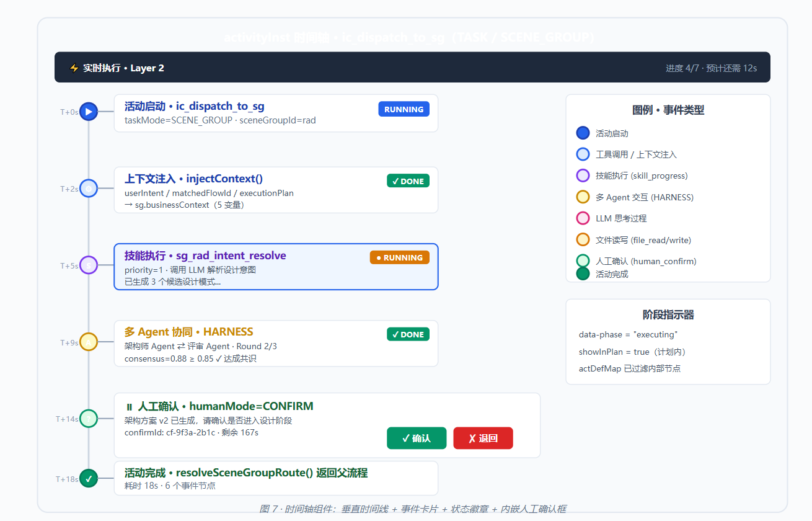Click the 图 7 caption below the diagram
This screenshot has height=521, width=812.
pos(413,509)
